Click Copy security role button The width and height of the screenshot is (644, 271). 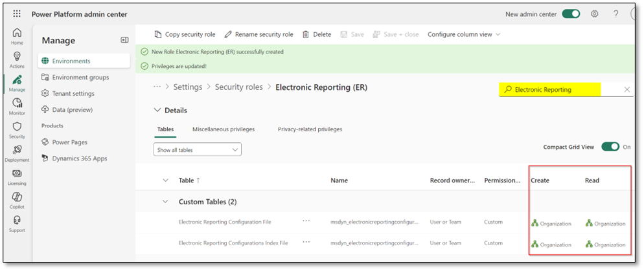tap(185, 34)
